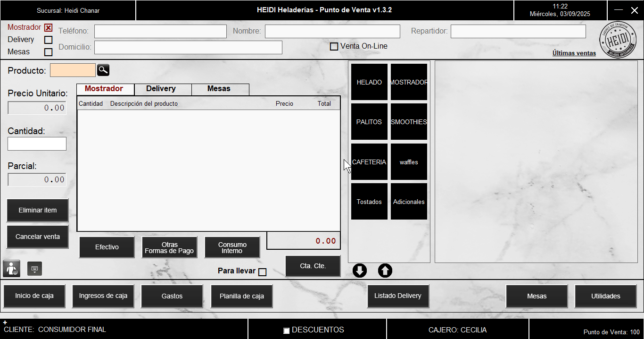Viewport: 644px width, 339px height.
Task: Click the Descripción del producto column header
Action: tap(144, 103)
